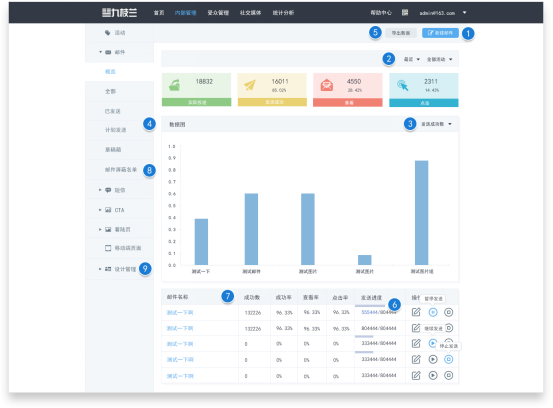Open 受众管理 in the top navigation
The height and width of the screenshot is (408, 553).
pos(218,13)
